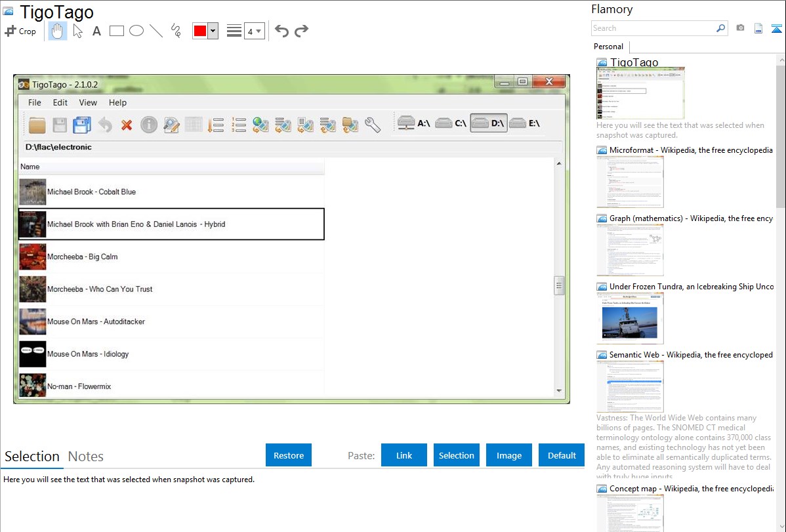Switch to the Selection tab

[32, 457]
